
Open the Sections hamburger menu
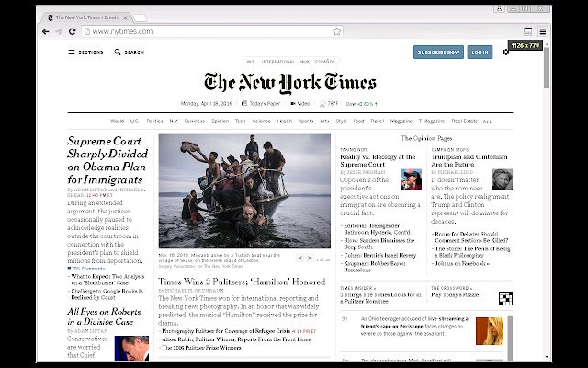pos(72,52)
